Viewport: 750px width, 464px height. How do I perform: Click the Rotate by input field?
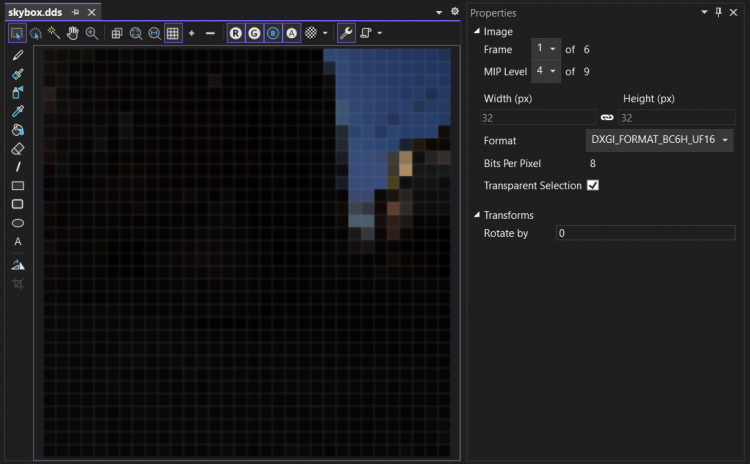(x=645, y=233)
